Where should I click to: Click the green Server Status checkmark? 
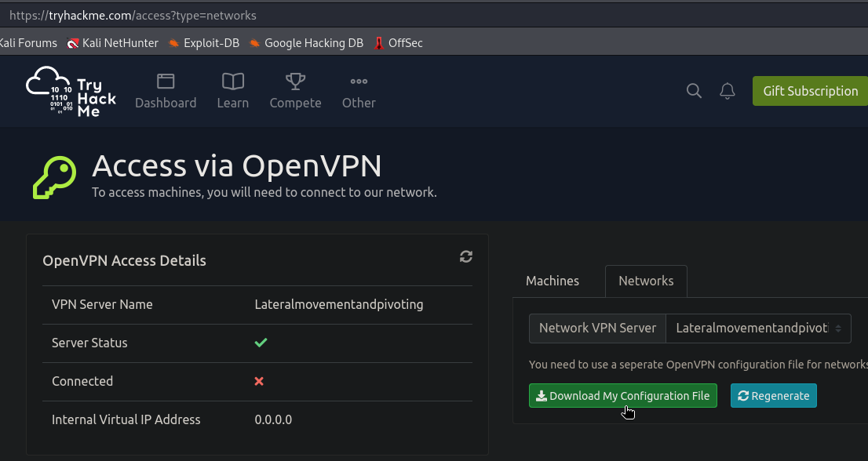pos(261,343)
